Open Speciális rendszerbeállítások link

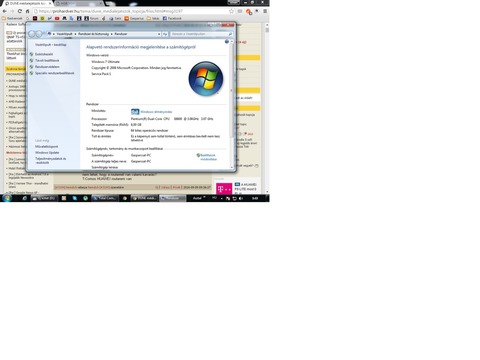pyautogui.click(x=55, y=73)
